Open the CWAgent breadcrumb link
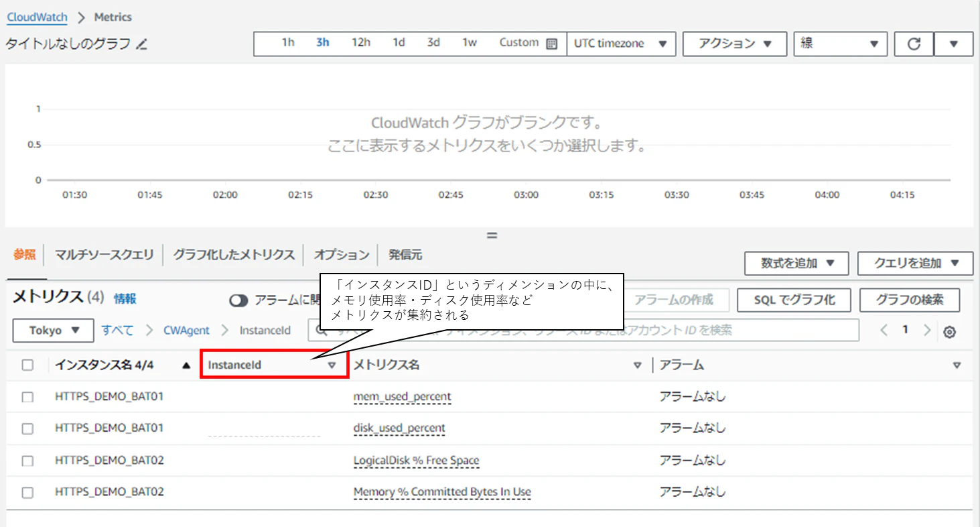The image size is (980, 527). tap(186, 331)
